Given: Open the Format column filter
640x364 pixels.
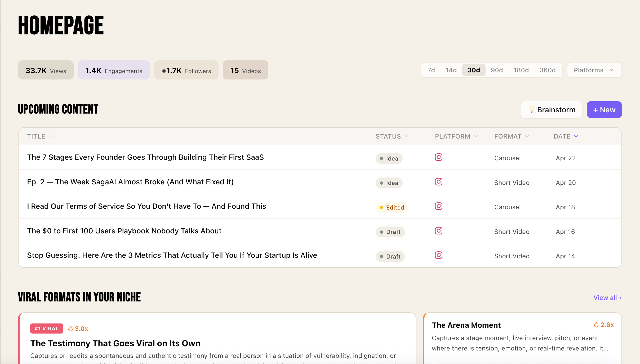Looking at the screenshot, I should (527, 136).
